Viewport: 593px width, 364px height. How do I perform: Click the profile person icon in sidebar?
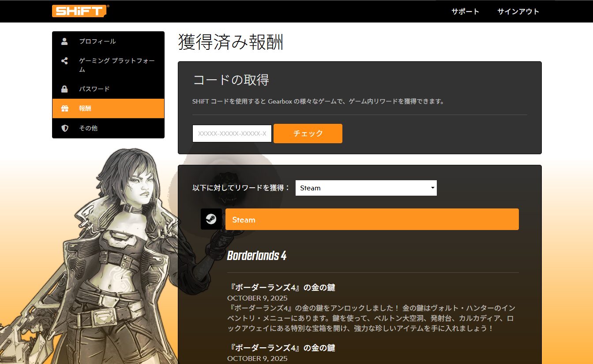tap(64, 41)
